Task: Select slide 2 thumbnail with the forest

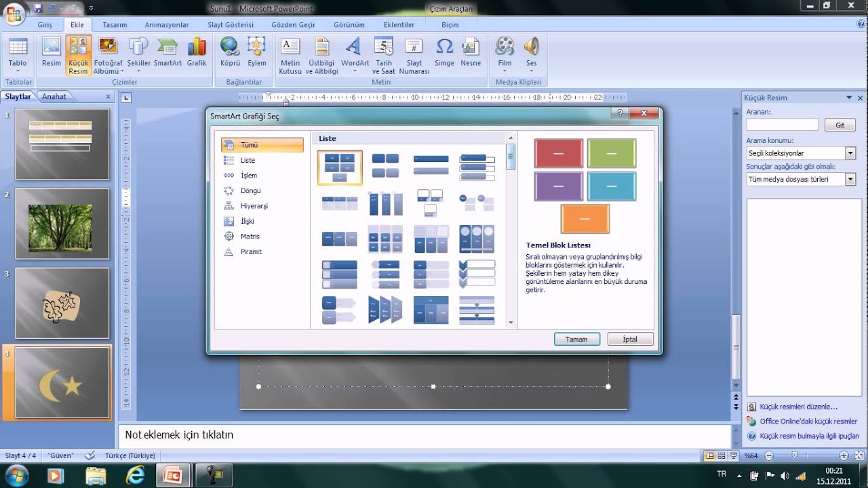Action: click(x=62, y=223)
